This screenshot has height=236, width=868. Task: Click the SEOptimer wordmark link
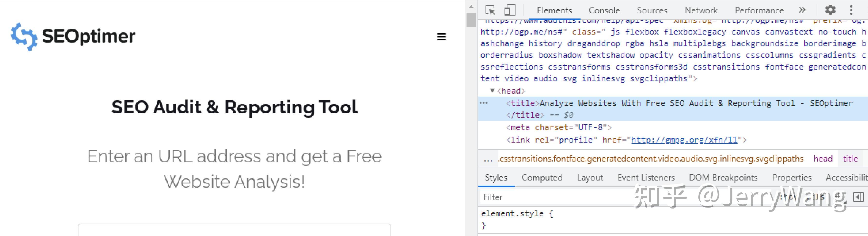click(x=88, y=36)
